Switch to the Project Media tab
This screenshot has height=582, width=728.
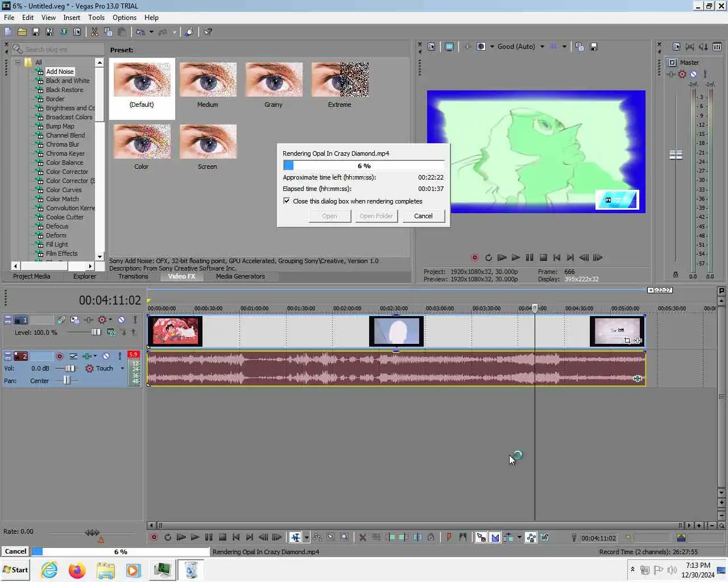click(31, 276)
